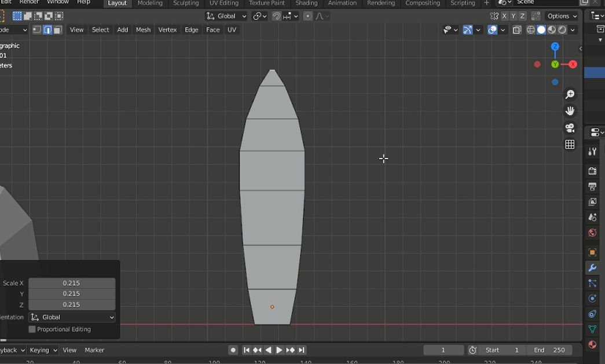605x364 pixels.
Task: Open the Marker menu in timeline
Action: pyautogui.click(x=94, y=350)
